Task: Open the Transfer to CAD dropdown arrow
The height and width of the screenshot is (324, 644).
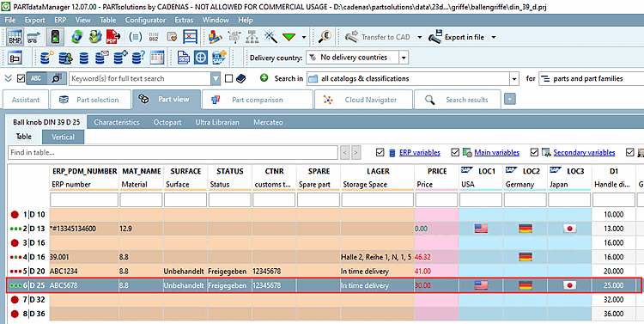Action: (x=419, y=37)
